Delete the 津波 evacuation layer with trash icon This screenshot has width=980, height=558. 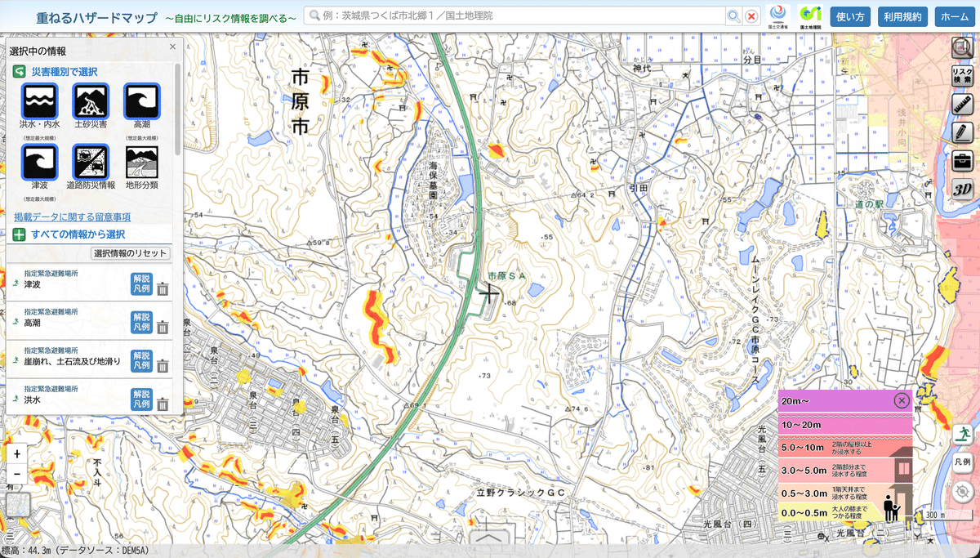tap(163, 288)
